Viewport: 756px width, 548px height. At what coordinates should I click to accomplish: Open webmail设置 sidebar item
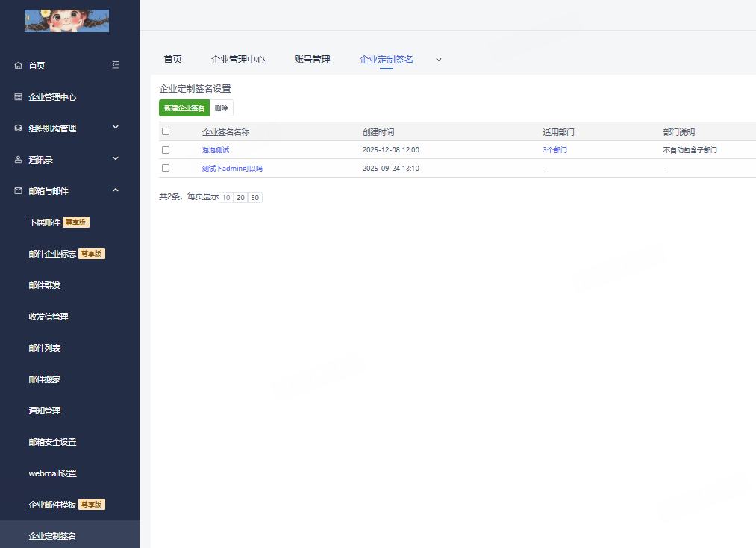[x=52, y=473]
